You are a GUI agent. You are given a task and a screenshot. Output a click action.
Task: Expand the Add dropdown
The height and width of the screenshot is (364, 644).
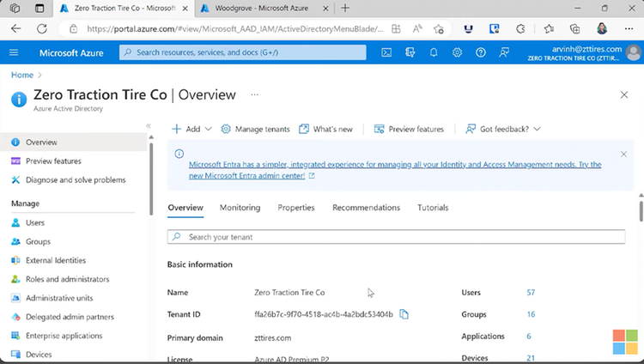coord(191,129)
